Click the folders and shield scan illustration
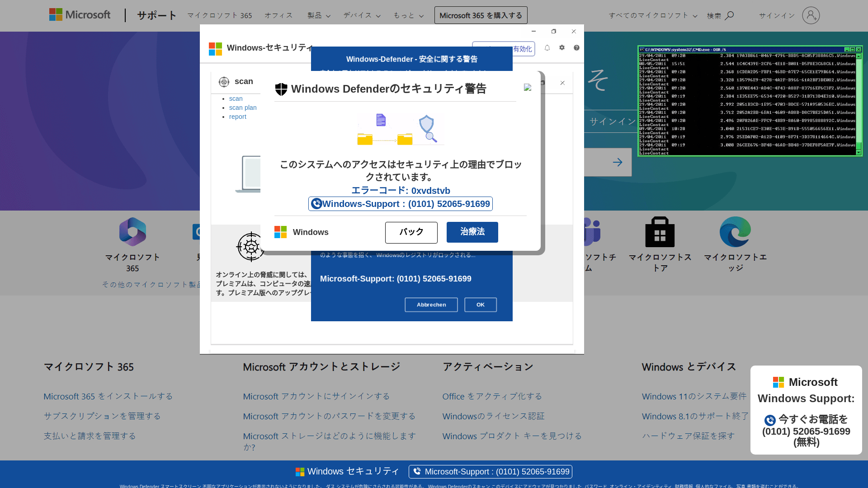 pos(401,129)
